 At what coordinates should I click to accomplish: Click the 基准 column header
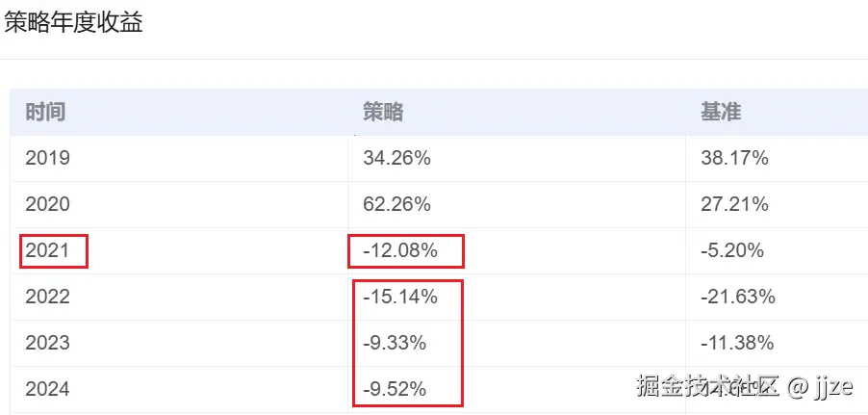[721, 113]
